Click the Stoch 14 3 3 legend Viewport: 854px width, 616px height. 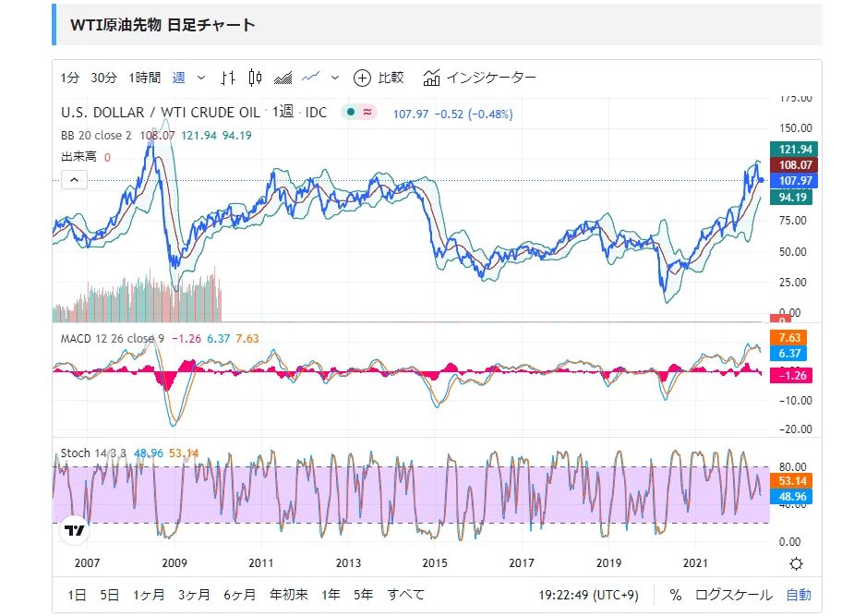[93, 453]
